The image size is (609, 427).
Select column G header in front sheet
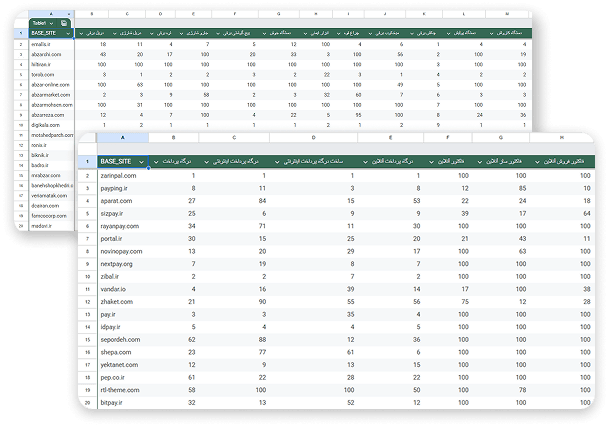501,138
